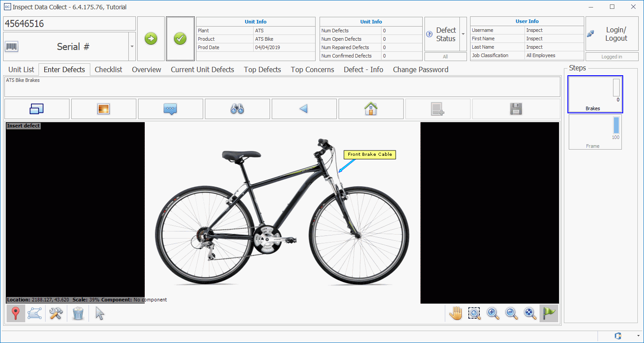Enable the zoom-to-region selection tool
Image resolution: width=644 pixels, height=343 pixels.
tap(474, 313)
